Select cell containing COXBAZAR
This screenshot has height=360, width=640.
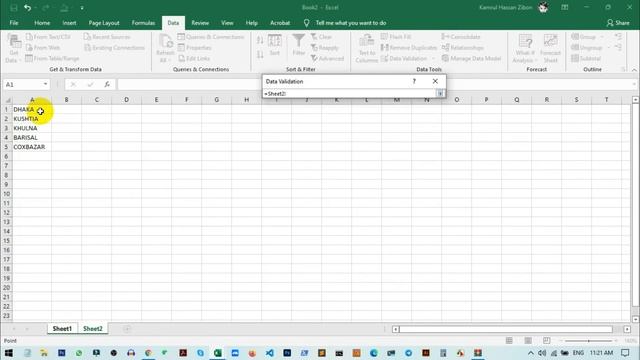click(x=32, y=147)
